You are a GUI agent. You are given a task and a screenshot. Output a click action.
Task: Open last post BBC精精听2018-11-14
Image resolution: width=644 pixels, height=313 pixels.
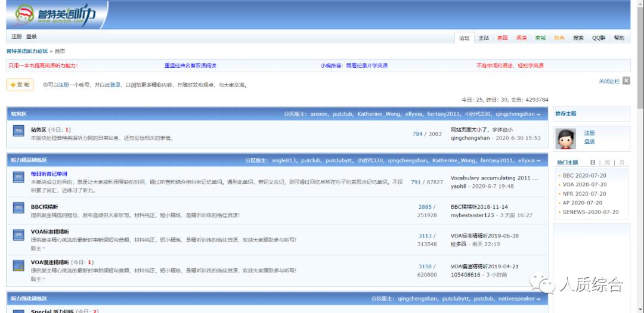pos(479,207)
